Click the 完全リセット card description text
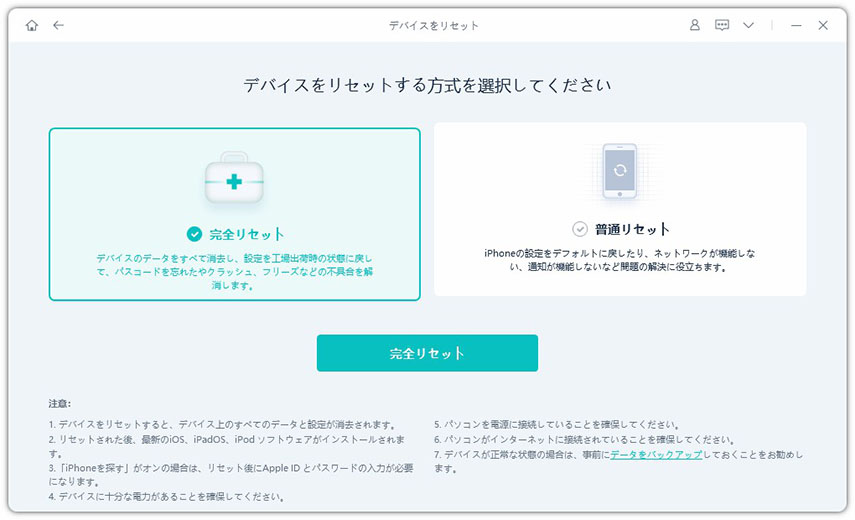Image resolution: width=855 pixels, height=520 pixels. 234,271
